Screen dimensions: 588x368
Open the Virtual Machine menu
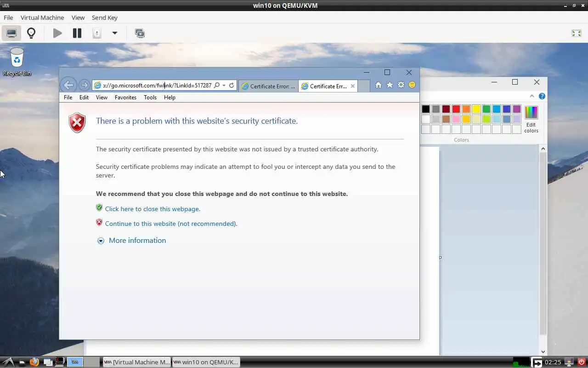[x=42, y=17]
